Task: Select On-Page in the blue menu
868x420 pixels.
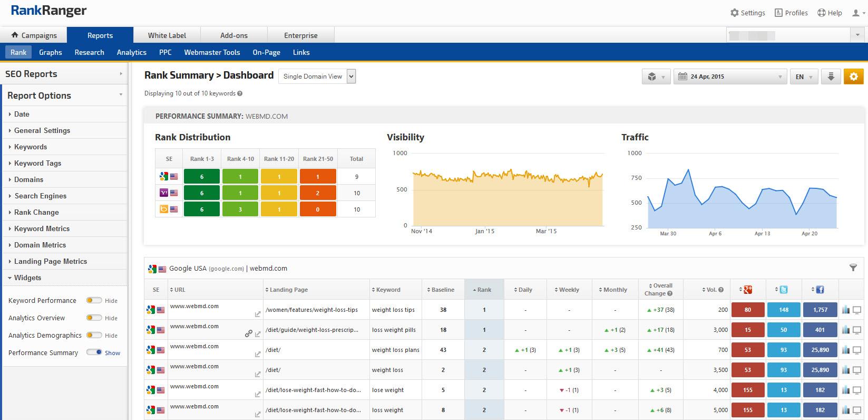Action: [266, 52]
